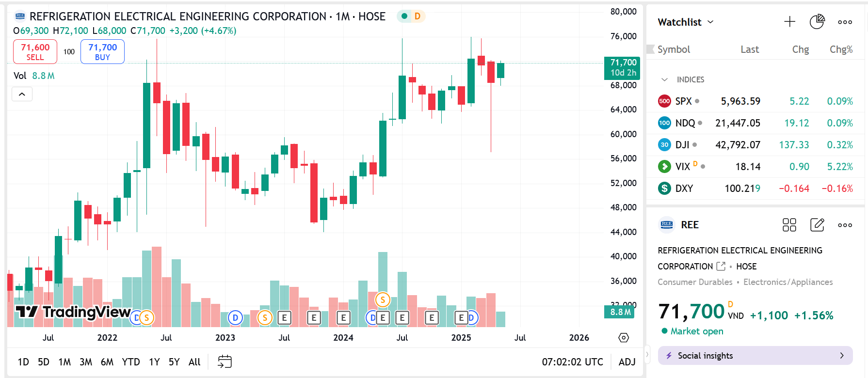Viewport: 868px width, 378px height.
Task: Add a symbol with the plus icon
Action: (x=789, y=22)
